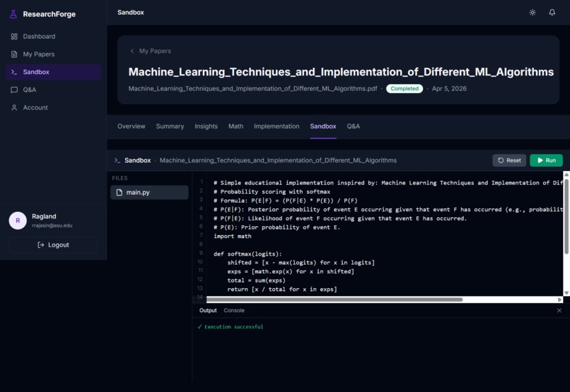Click the 'import math' code line
Screen dimensions: 570x392
(232, 237)
